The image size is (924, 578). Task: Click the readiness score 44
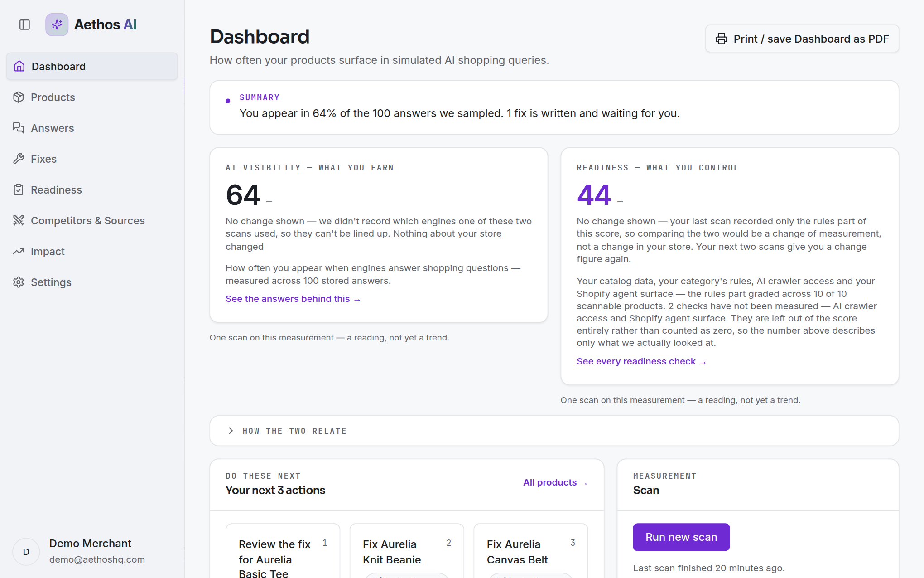[594, 195]
